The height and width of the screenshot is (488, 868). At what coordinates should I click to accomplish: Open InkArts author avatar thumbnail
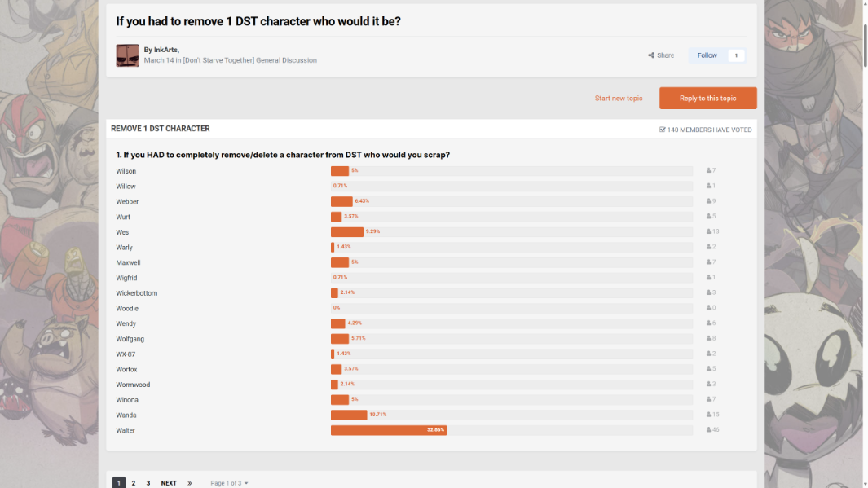pos(127,55)
